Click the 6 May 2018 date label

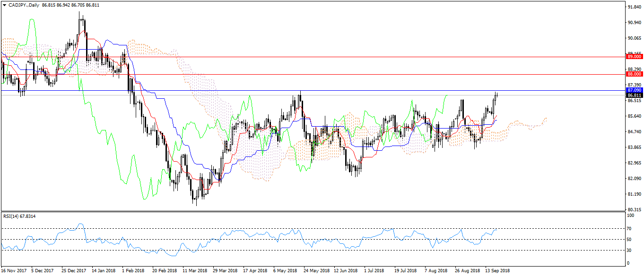(x=285, y=271)
